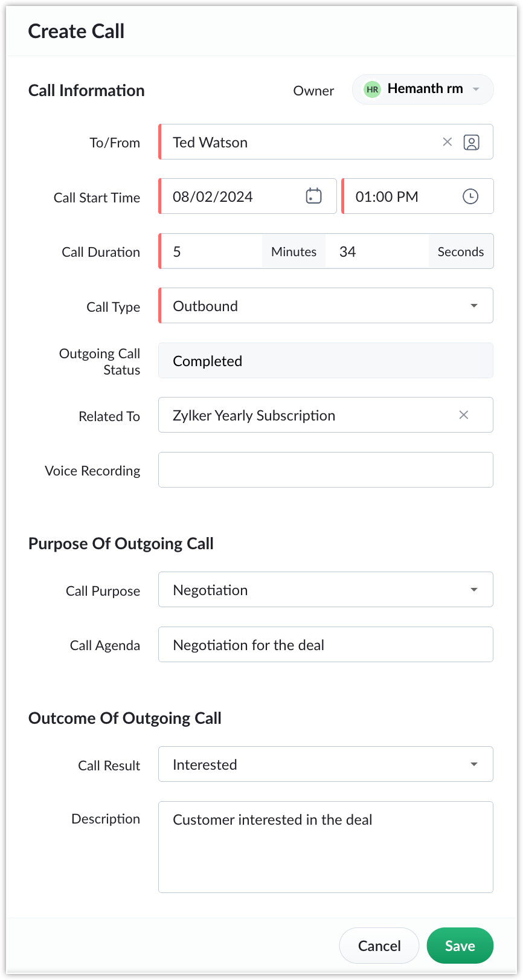523x980 pixels.
Task: Expand the Call Purpose Negotiation dropdown
Action: (x=326, y=590)
